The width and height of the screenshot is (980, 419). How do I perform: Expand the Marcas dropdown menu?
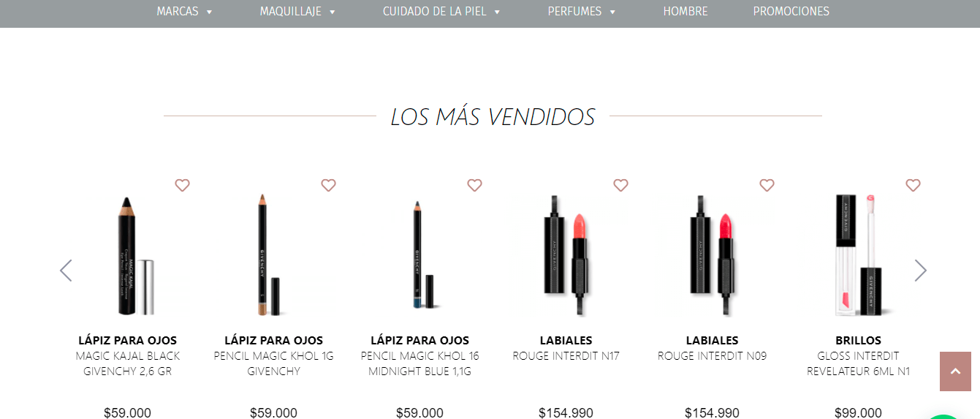[184, 12]
